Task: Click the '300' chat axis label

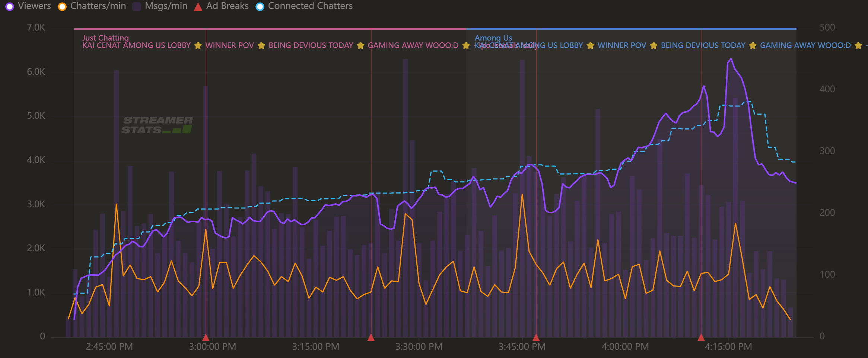Action: 827,151
